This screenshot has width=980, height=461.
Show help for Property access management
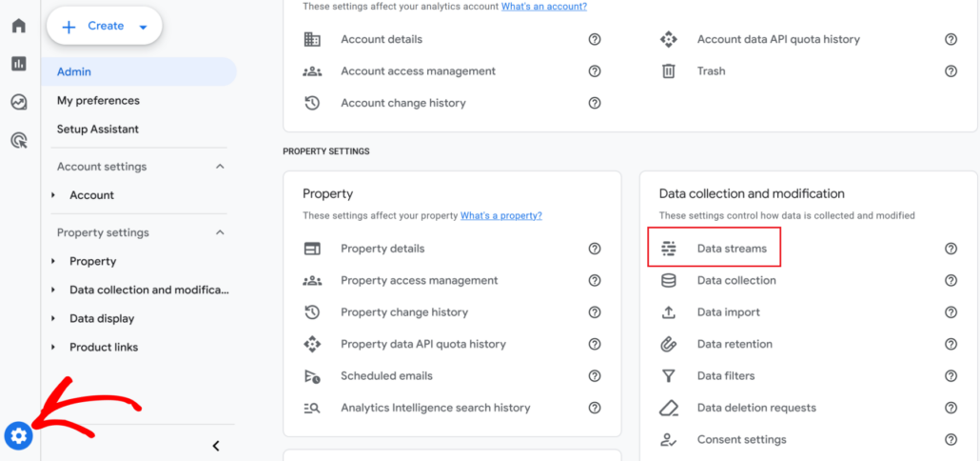point(595,281)
